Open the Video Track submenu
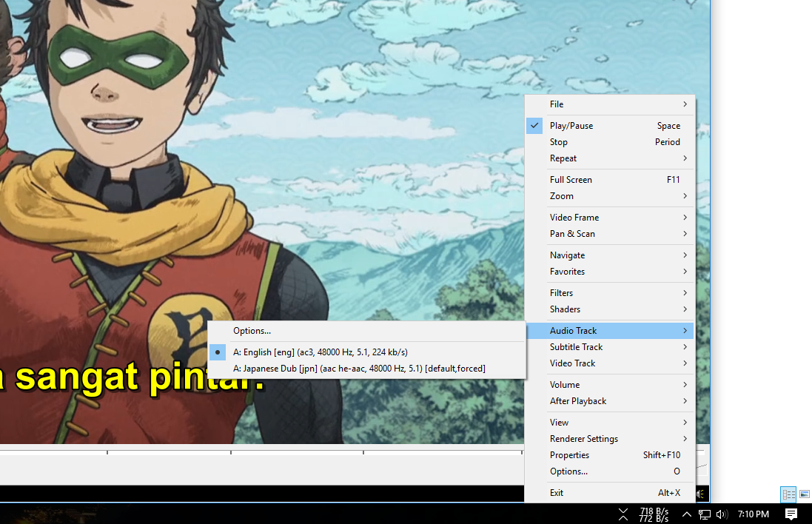 [x=610, y=363]
